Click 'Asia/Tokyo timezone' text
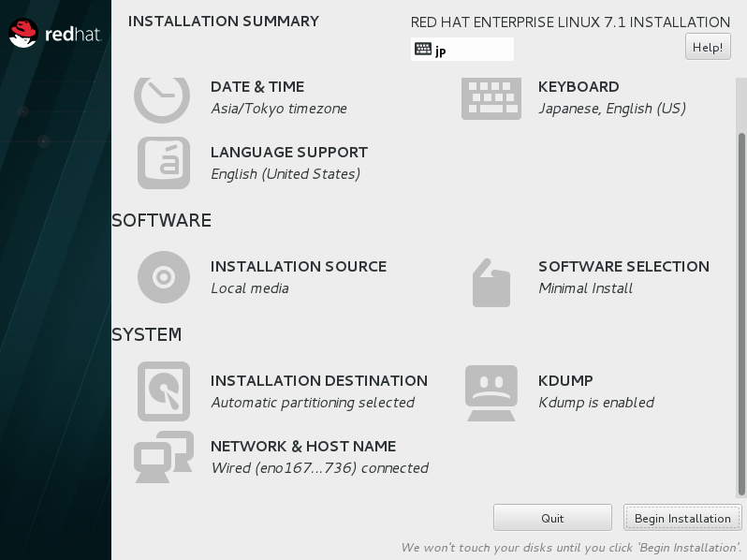Image resolution: width=747 pixels, height=560 pixels. tap(279, 109)
